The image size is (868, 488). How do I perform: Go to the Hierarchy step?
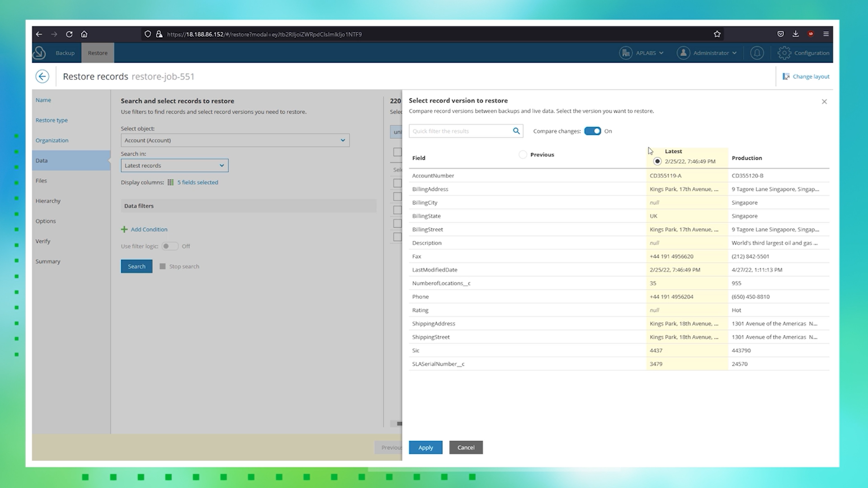point(48,201)
